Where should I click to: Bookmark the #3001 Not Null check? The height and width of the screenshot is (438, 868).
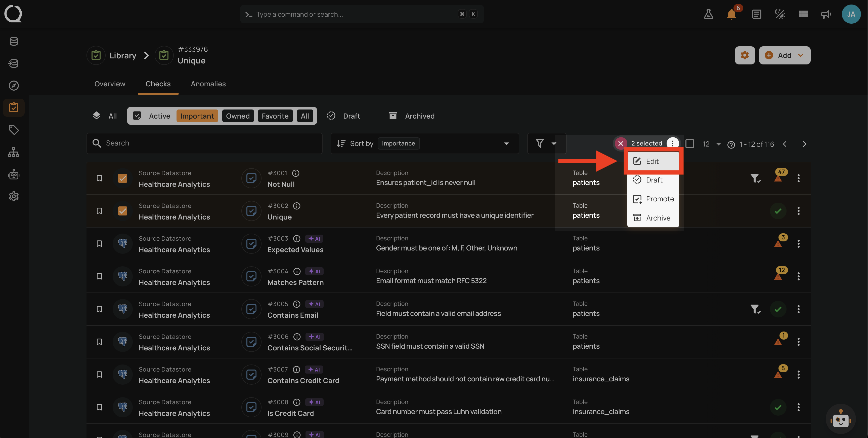pyautogui.click(x=99, y=178)
